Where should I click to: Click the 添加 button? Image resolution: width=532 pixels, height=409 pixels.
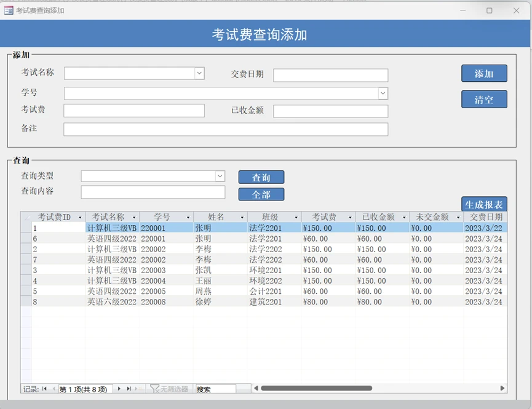click(x=484, y=73)
